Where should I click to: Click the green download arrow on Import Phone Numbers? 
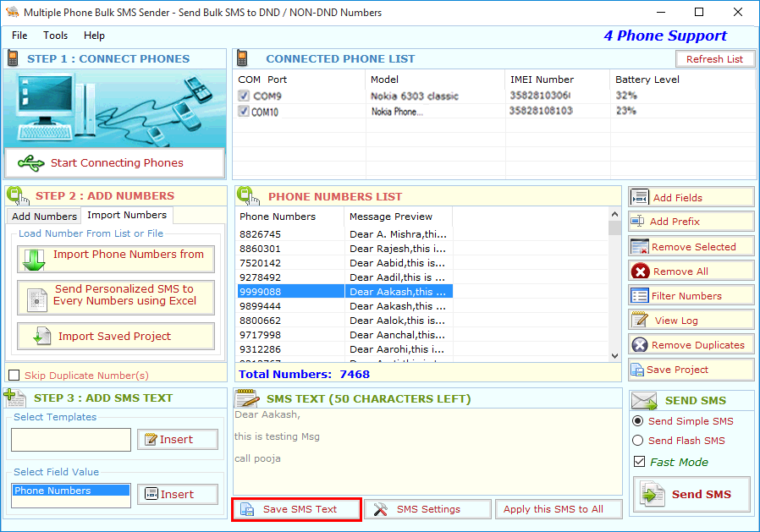click(x=34, y=260)
